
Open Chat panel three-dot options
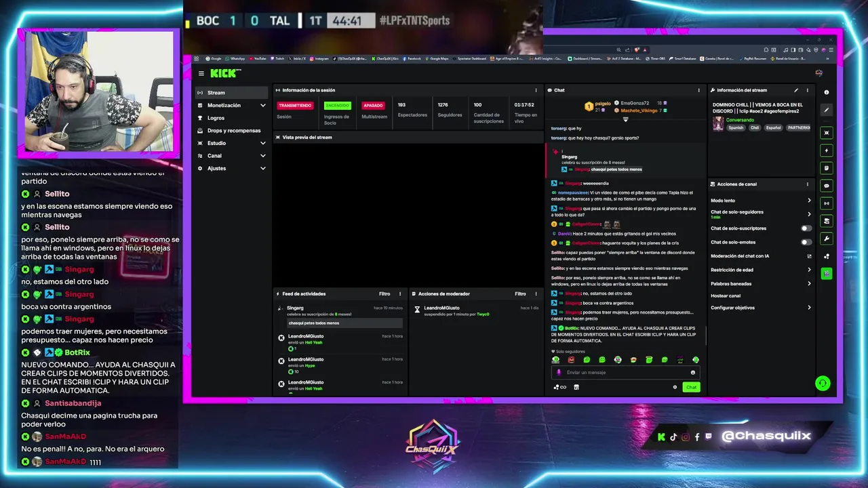[698, 90]
